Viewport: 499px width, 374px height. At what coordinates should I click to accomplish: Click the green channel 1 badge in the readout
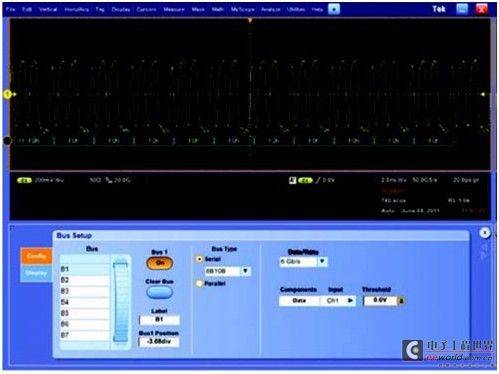[24, 180]
